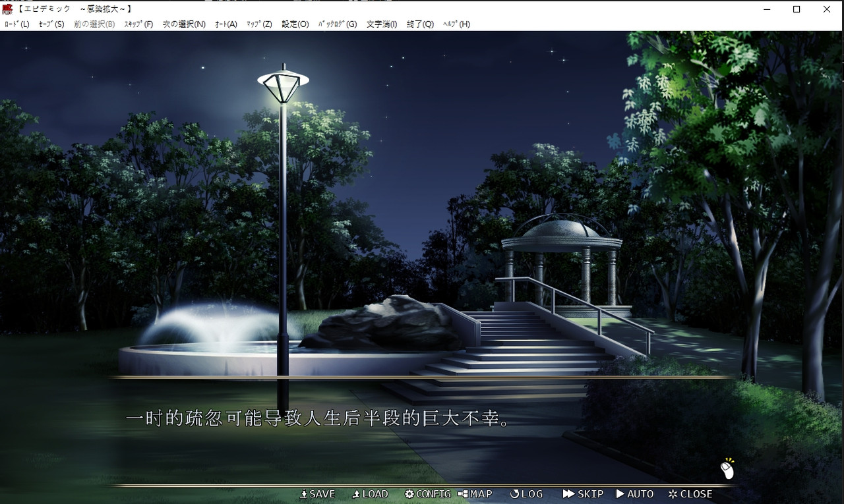Viewport: 844px width, 504px height.
Task: Select 次の選択(N) in menu bar
Action: 184,24
